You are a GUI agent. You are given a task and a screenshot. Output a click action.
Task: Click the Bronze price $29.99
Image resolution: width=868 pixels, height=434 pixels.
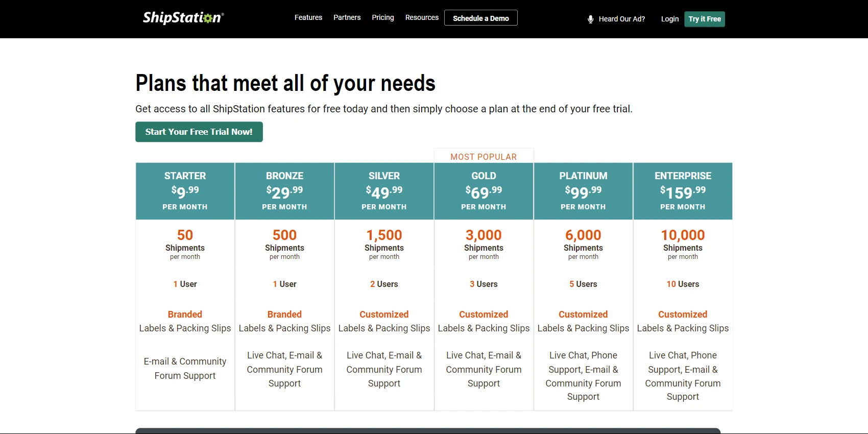284,192
